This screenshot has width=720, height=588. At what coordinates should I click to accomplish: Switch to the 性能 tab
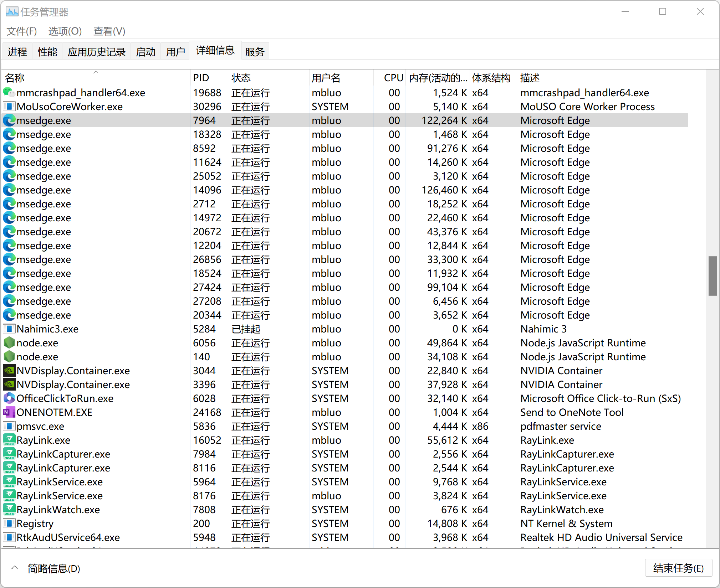click(x=47, y=52)
